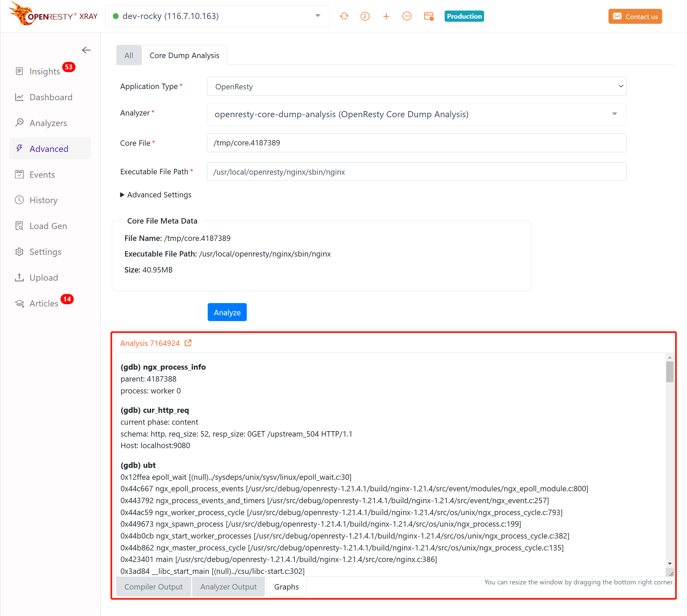Collapse sidebar with the back arrow
The height and width of the screenshot is (616, 687).
coord(86,50)
